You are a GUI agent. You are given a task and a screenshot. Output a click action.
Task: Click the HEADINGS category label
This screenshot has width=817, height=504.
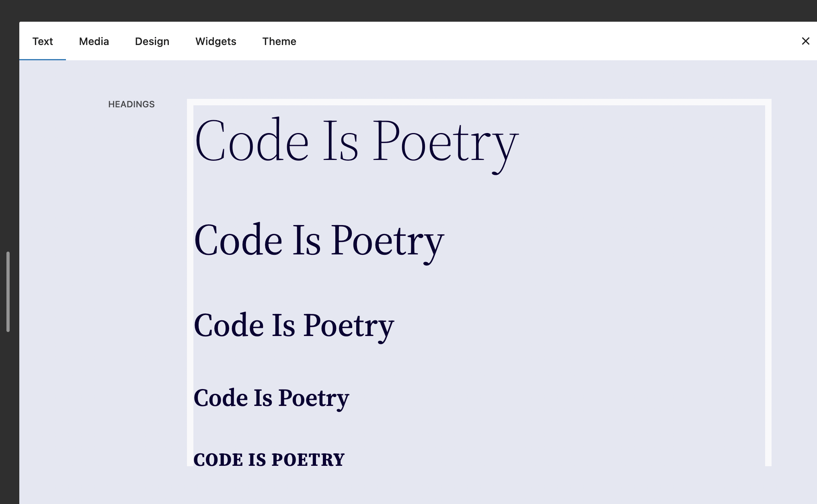tap(131, 104)
